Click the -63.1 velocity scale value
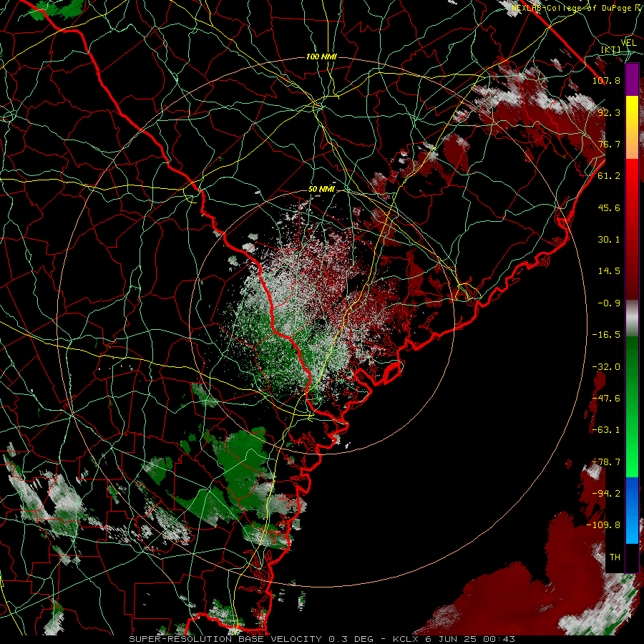 click(606, 430)
